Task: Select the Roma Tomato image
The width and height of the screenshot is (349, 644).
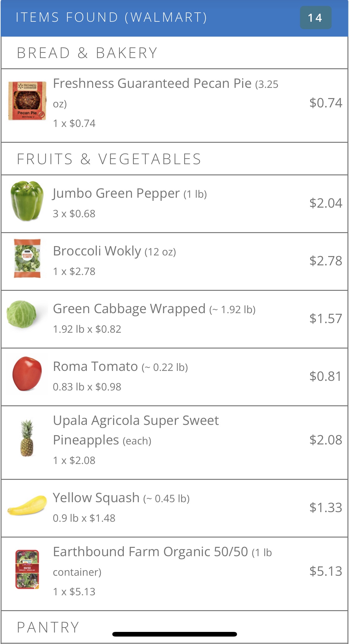Action: (x=27, y=374)
